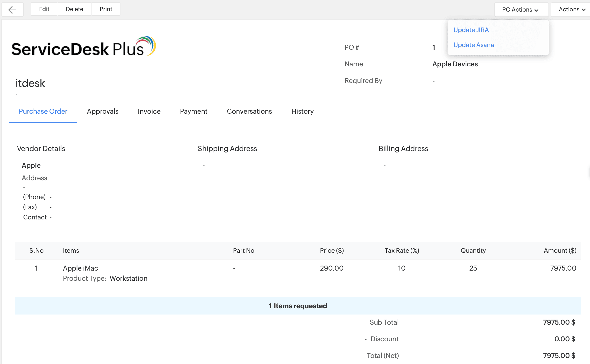Open the Invoice tab
This screenshot has height=364, width=590.
pos(149,111)
